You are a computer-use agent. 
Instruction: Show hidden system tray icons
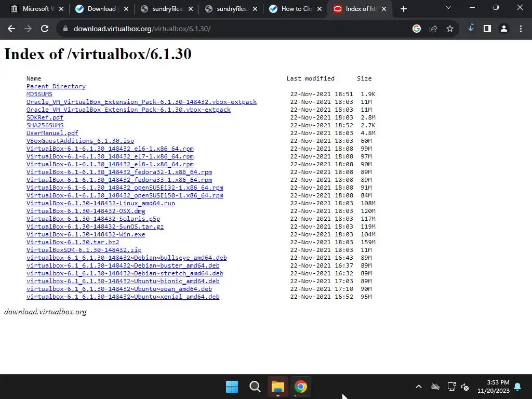(x=419, y=387)
